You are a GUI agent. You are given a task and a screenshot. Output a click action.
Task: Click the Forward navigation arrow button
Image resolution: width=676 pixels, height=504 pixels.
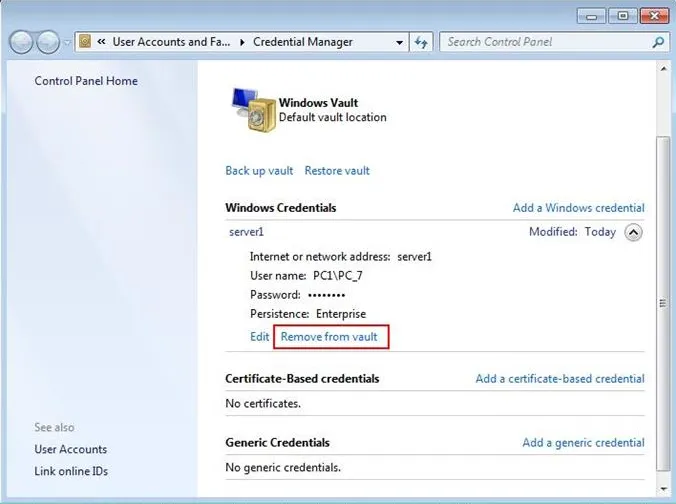click(48, 42)
